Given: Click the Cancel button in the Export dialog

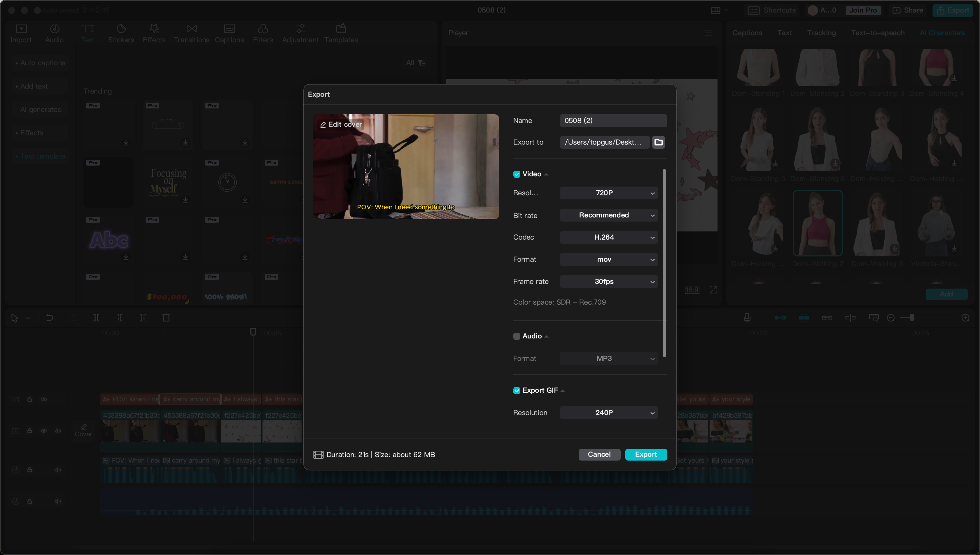Looking at the screenshot, I should (599, 454).
